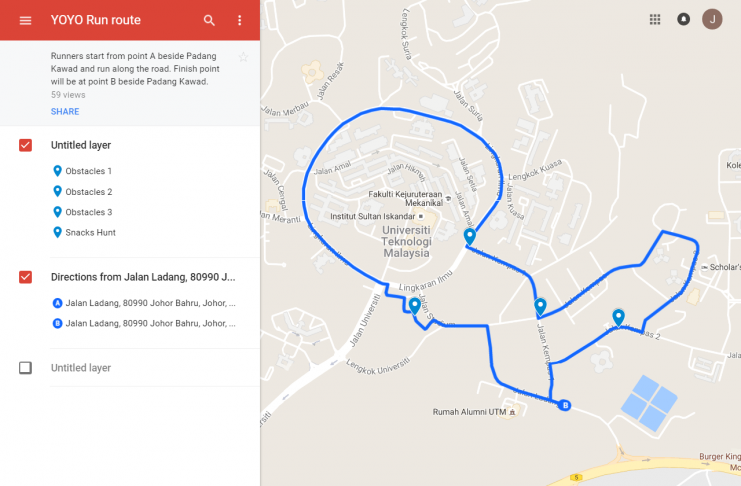The image size is (741, 486).
Task: Uncheck the first Untitled layer checkbox
Action: point(26,145)
